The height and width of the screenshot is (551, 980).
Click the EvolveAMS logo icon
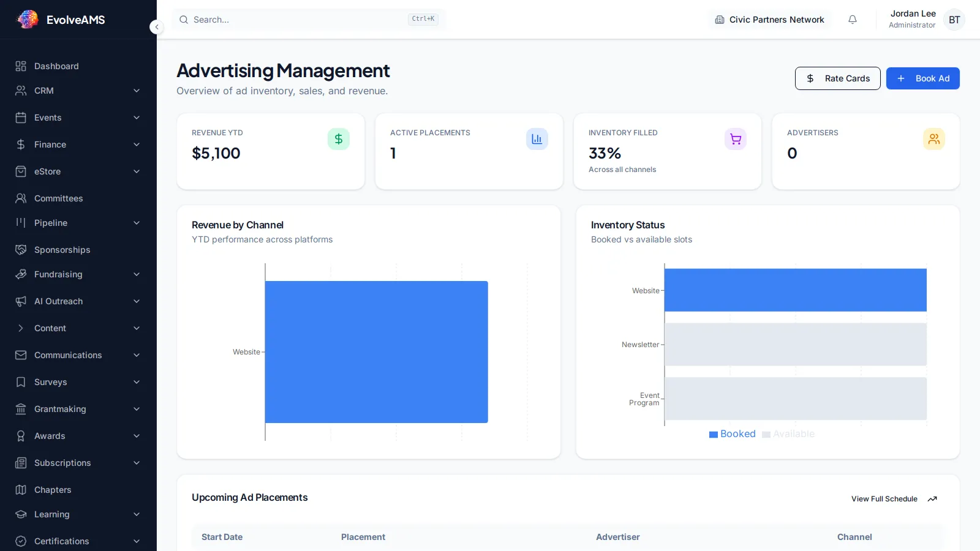pos(28,20)
